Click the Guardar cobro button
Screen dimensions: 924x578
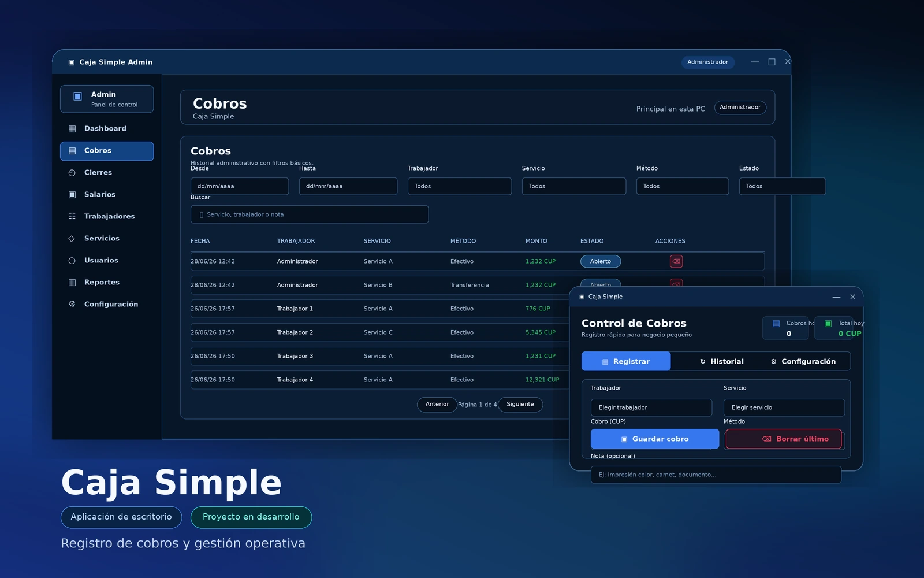coord(655,439)
